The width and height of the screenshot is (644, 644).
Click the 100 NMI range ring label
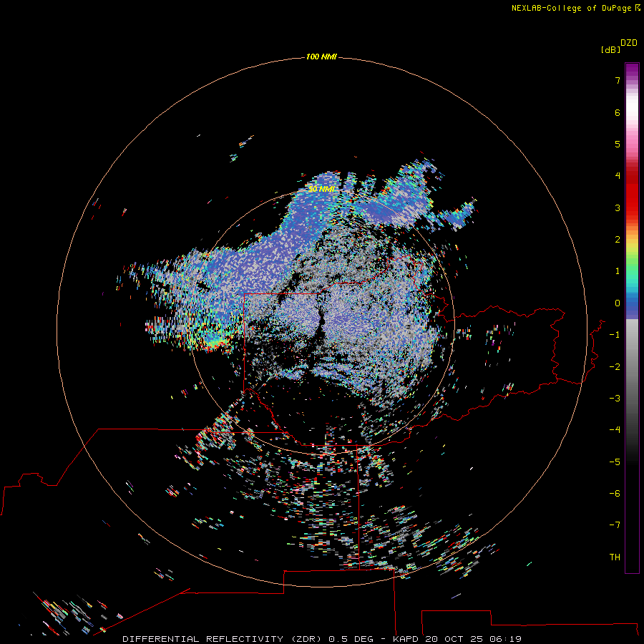click(x=321, y=57)
